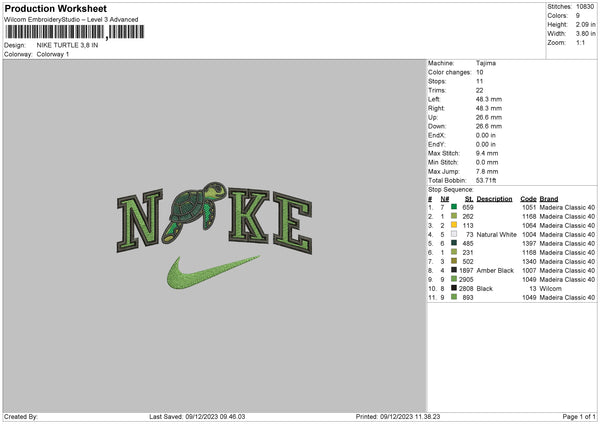Click the Code column header
This screenshot has height=424, width=600.
(x=529, y=198)
